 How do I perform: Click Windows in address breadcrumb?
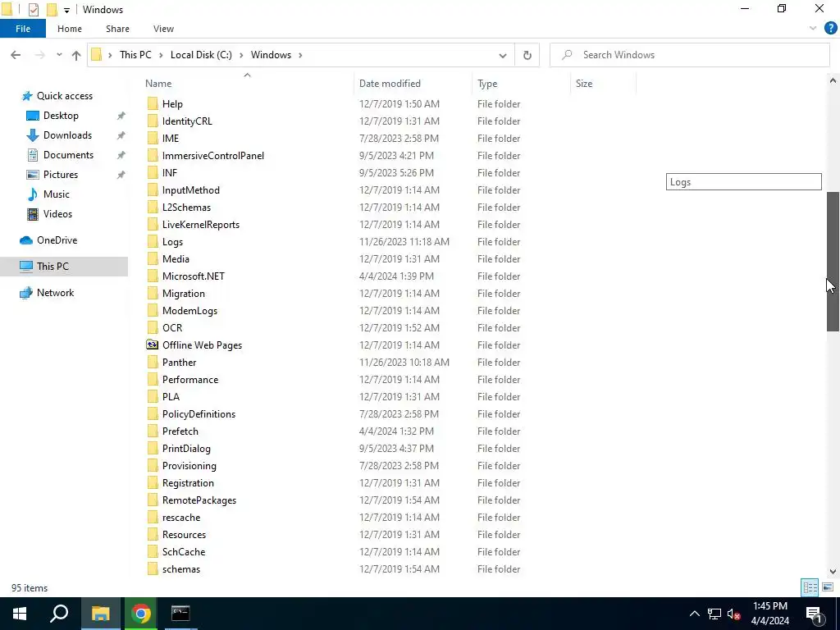pyautogui.click(x=271, y=55)
